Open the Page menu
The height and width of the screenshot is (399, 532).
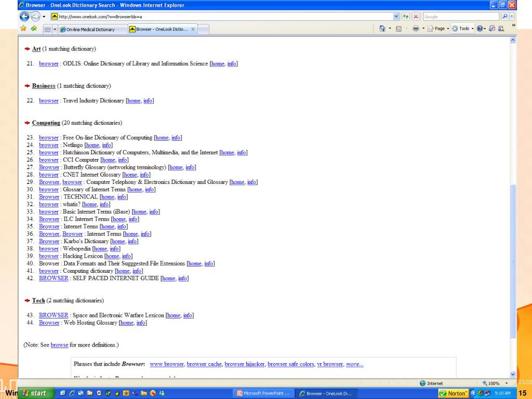tap(438, 29)
